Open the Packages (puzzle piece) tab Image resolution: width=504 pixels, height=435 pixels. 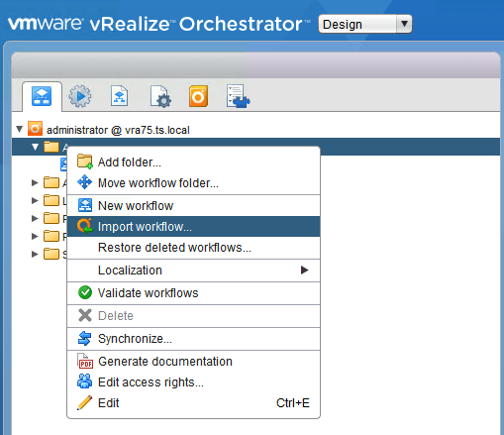(238, 96)
